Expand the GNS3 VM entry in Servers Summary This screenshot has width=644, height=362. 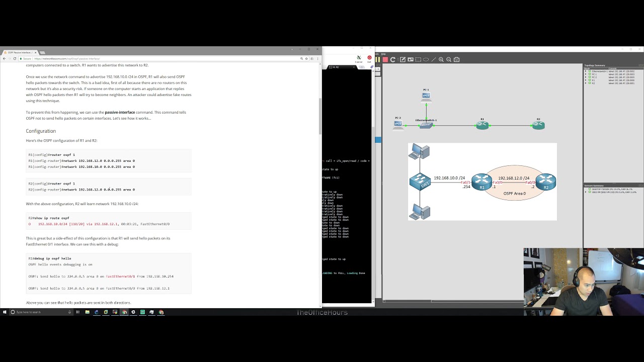tap(586, 192)
